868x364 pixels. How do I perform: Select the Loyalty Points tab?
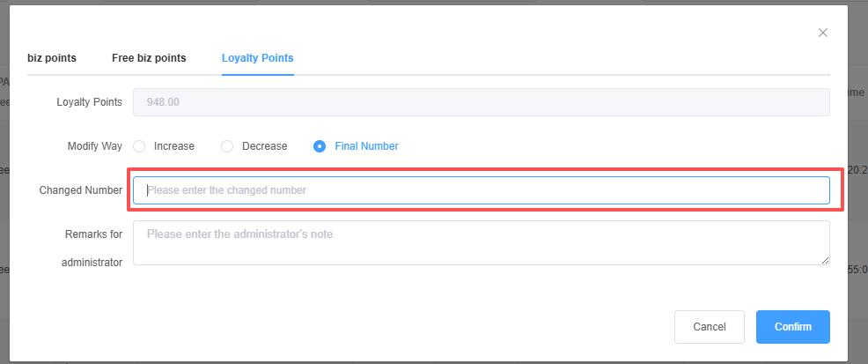pos(257,58)
